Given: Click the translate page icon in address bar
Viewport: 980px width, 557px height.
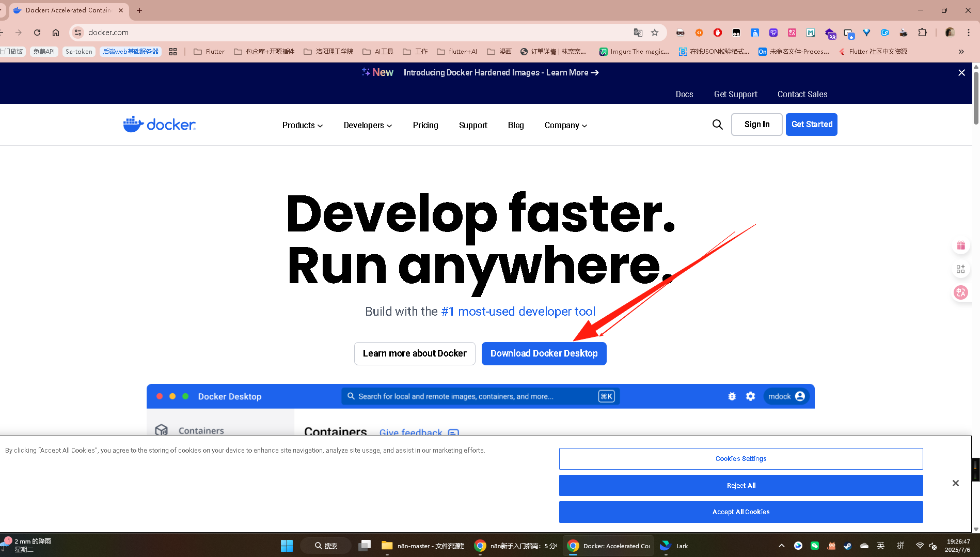Looking at the screenshot, I should point(638,33).
